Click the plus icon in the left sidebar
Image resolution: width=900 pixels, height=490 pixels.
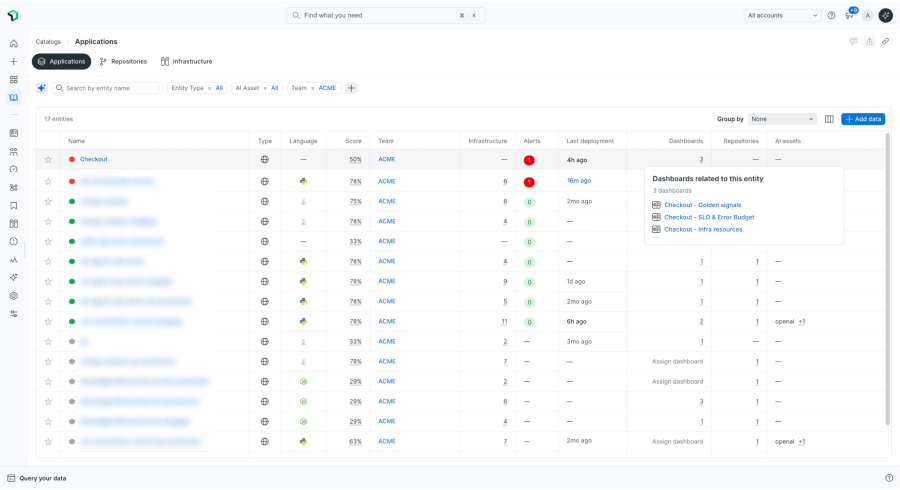tap(14, 61)
